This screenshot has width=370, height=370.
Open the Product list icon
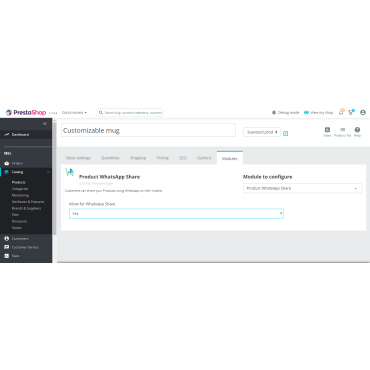point(342,132)
